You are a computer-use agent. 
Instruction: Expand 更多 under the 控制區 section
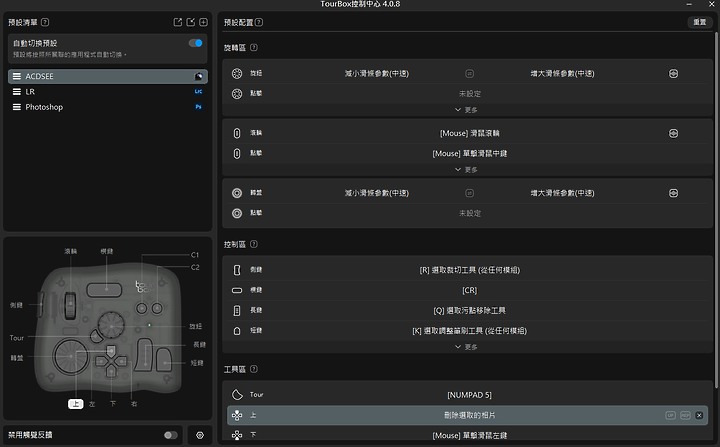point(466,347)
